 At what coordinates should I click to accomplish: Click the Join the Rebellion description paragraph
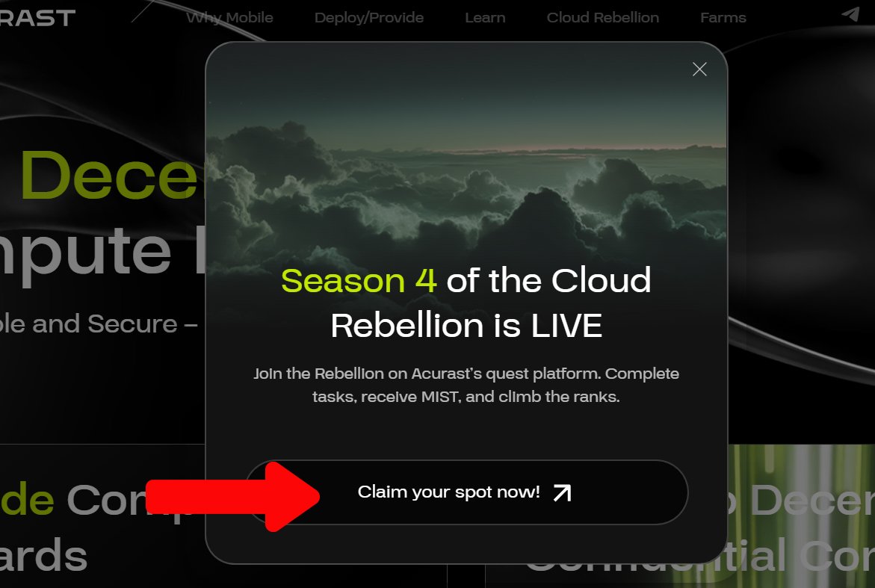click(466, 385)
